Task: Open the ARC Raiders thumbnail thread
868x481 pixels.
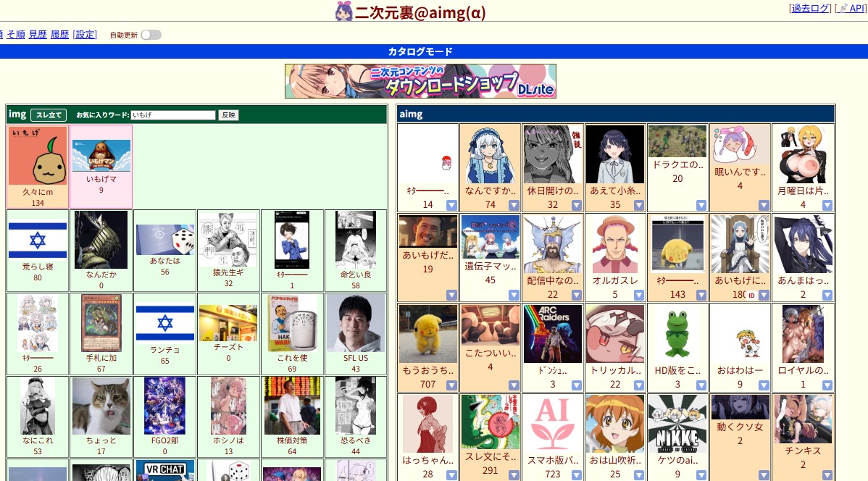Action: point(553,334)
